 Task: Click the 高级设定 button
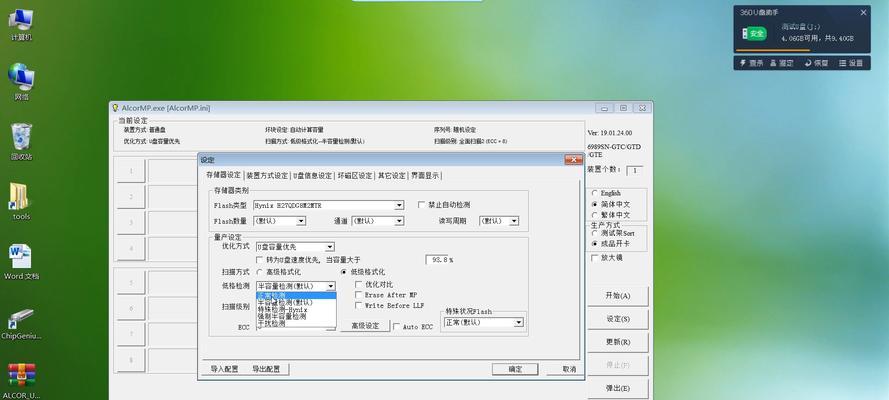click(x=365, y=326)
